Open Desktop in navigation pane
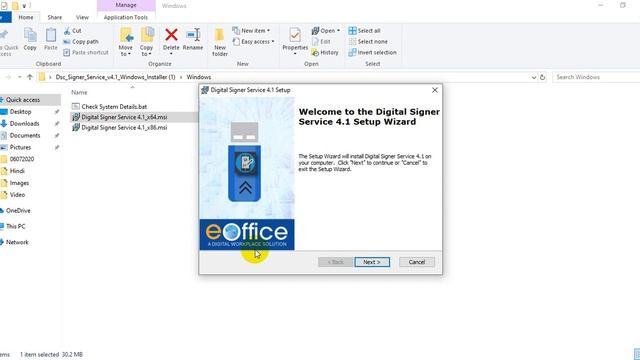Image resolution: width=640 pixels, height=360 pixels. click(20, 111)
